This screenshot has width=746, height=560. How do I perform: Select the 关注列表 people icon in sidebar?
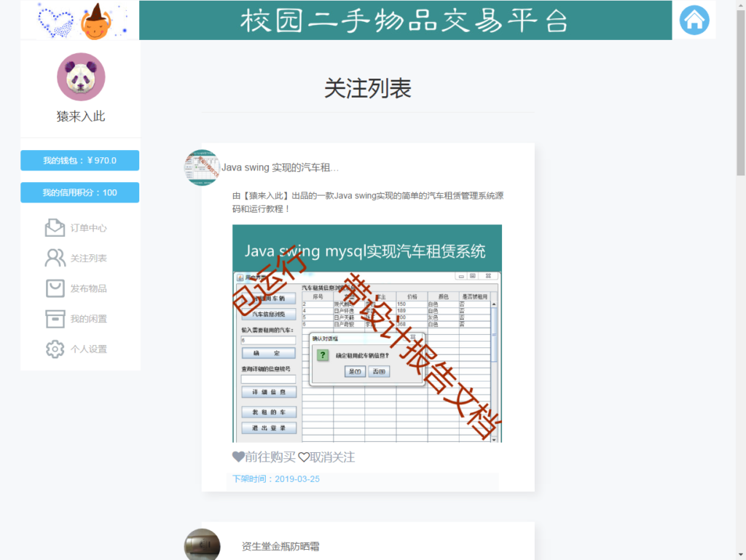pos(55,258)
